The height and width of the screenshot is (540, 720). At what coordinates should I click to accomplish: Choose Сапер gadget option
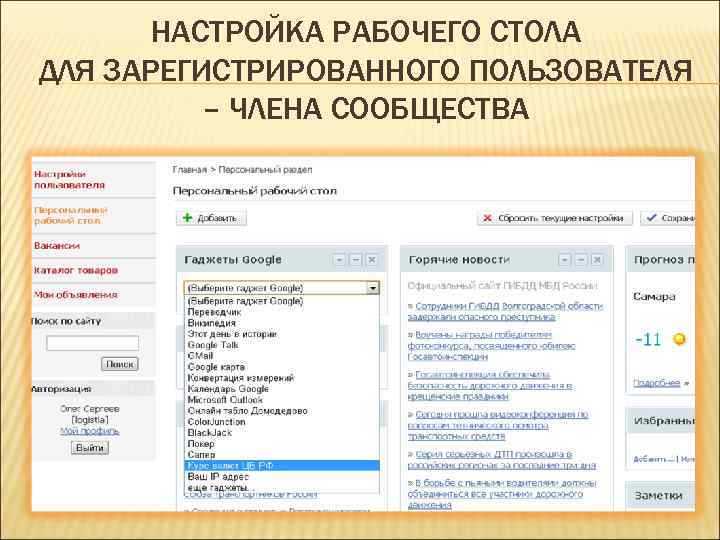282,455
